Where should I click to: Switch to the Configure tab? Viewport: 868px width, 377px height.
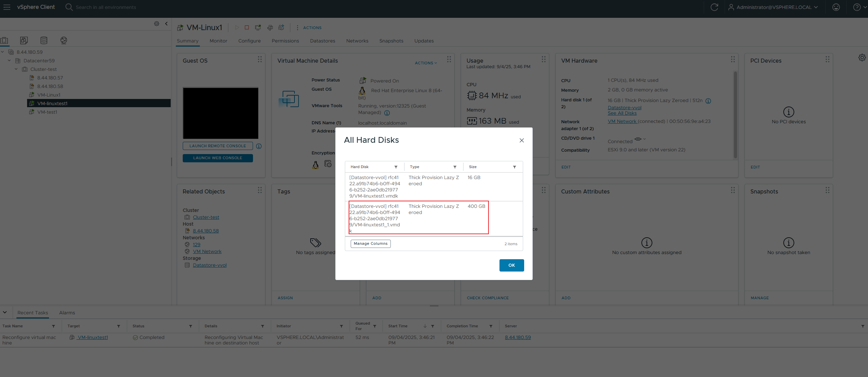point(250,41)
